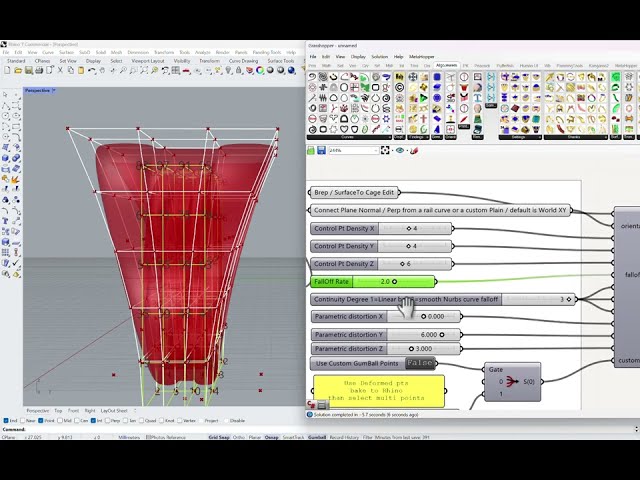Click the Save disk icon in Rhino toolbar
Image resolution: width=640 pixels, height=480 pixels.
point(29,70)
